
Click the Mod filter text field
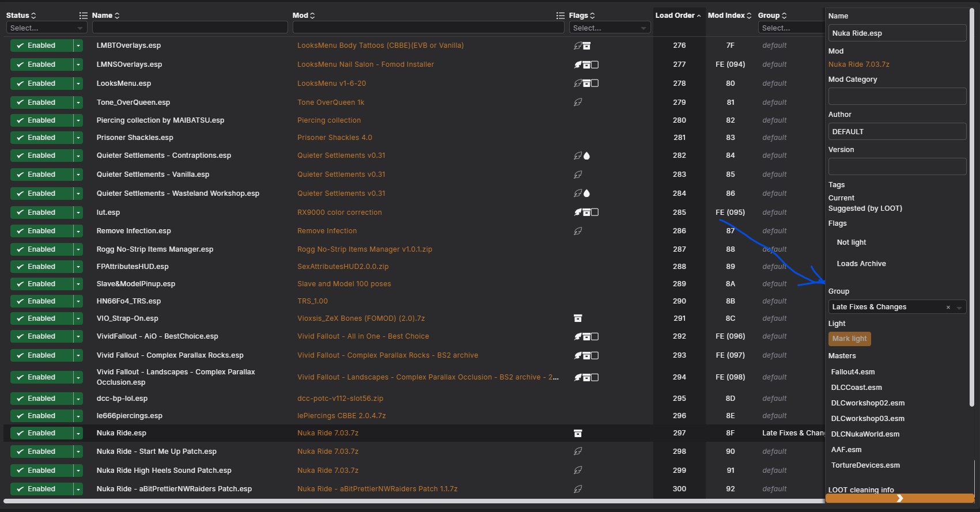(x=428, y=28)
